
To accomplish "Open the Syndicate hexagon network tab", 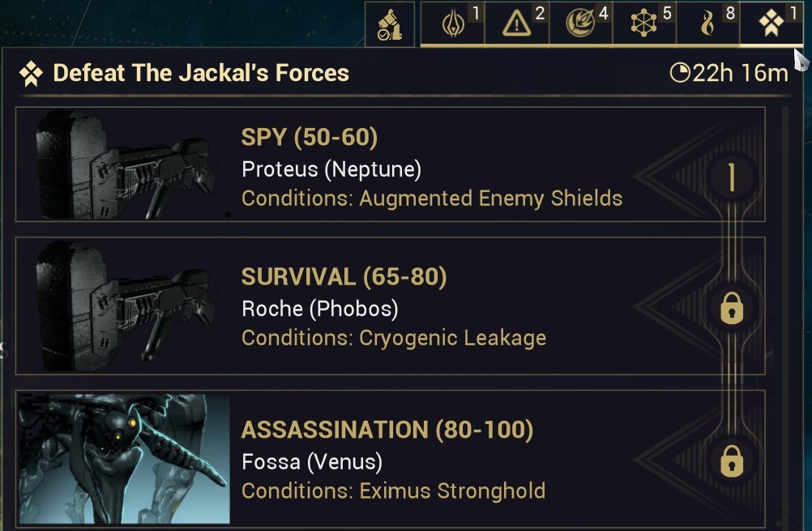I will (x=644, y=24).
